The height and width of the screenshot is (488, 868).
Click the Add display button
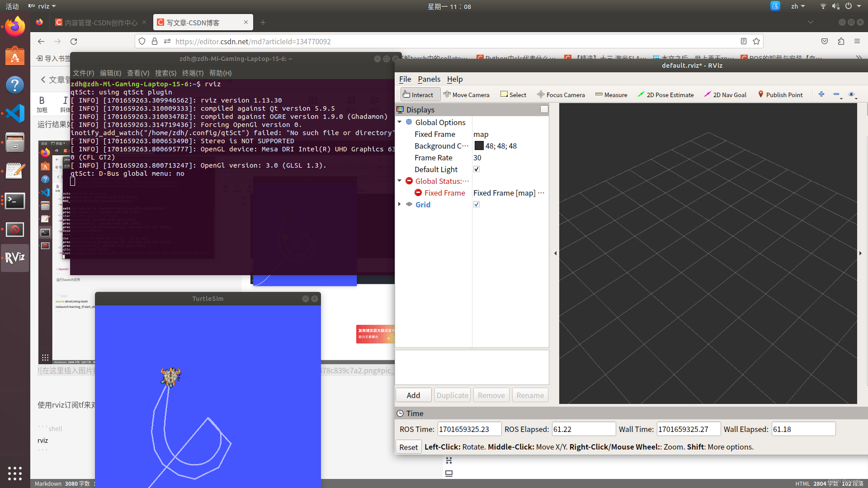[x=413, y=395]
